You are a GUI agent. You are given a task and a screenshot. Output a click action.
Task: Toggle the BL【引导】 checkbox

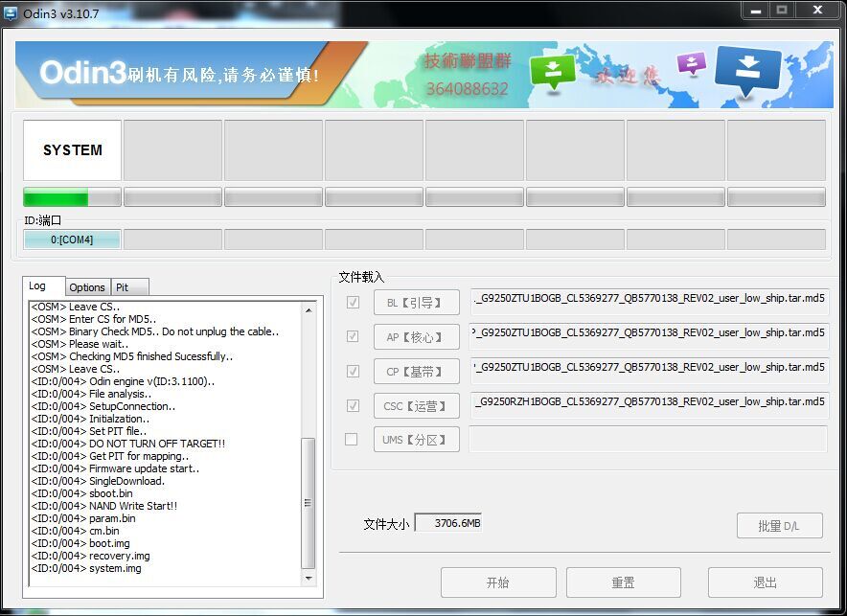(x=353, y=303)
